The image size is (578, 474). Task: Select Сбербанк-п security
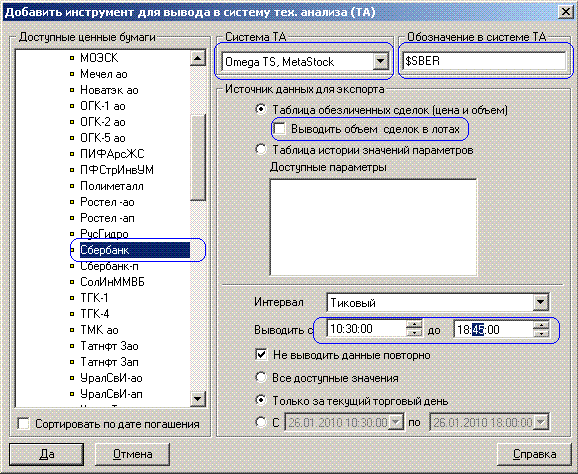coord(109,266)
